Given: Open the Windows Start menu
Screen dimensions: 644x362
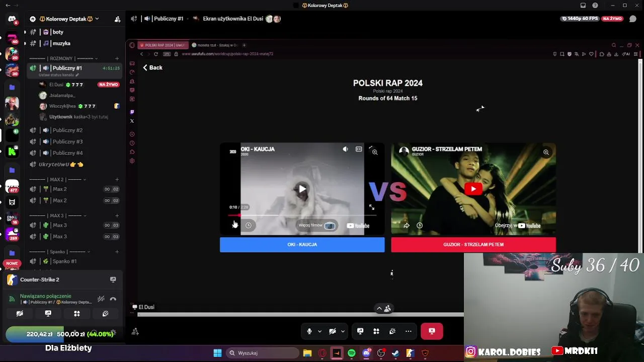Looking at the screenshot, I should (217, 353).
